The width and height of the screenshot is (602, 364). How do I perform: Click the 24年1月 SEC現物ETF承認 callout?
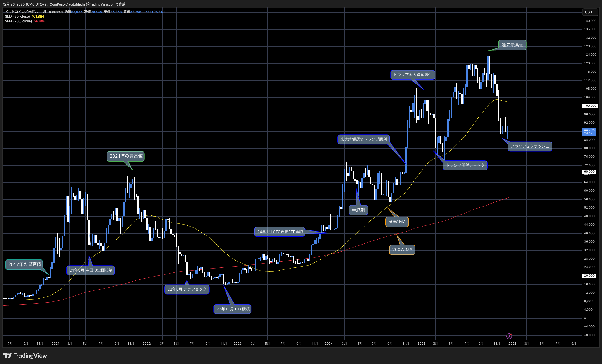280,232
